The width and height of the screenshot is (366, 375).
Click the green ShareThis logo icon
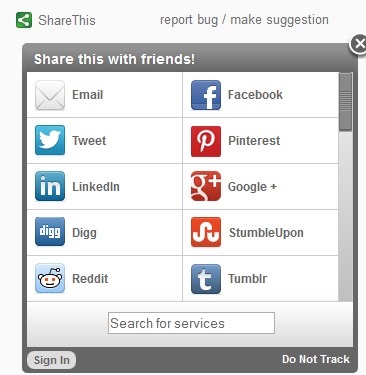[24, 20]
